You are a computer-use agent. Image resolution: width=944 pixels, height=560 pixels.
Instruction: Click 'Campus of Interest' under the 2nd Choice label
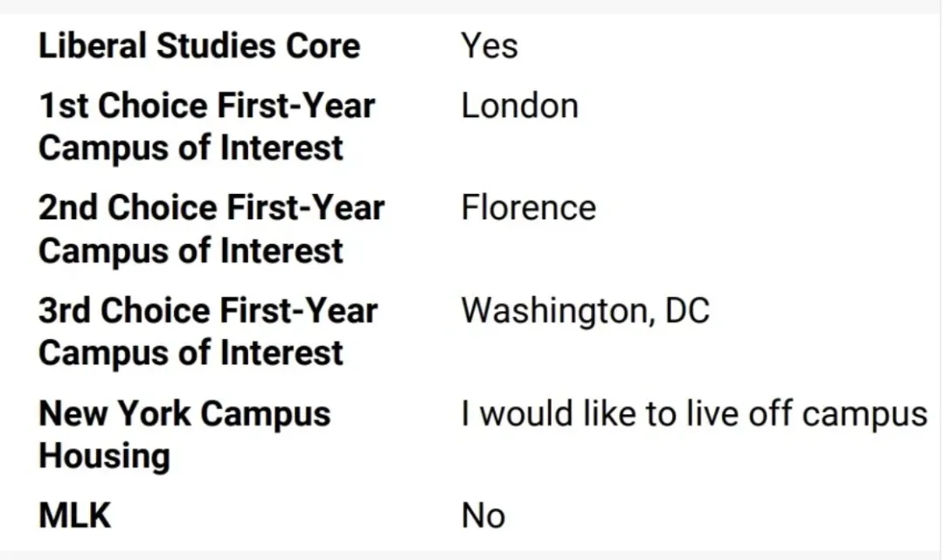[191, 251]
